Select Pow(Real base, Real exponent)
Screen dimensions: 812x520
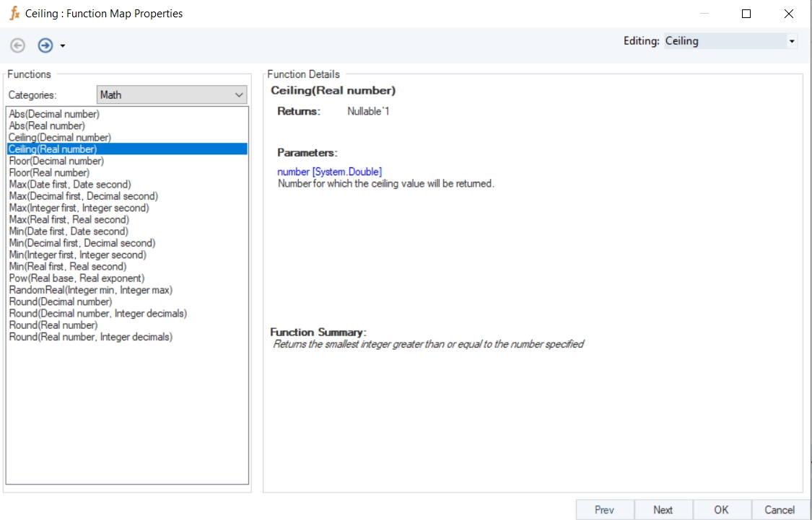click(x=77, y=278)
